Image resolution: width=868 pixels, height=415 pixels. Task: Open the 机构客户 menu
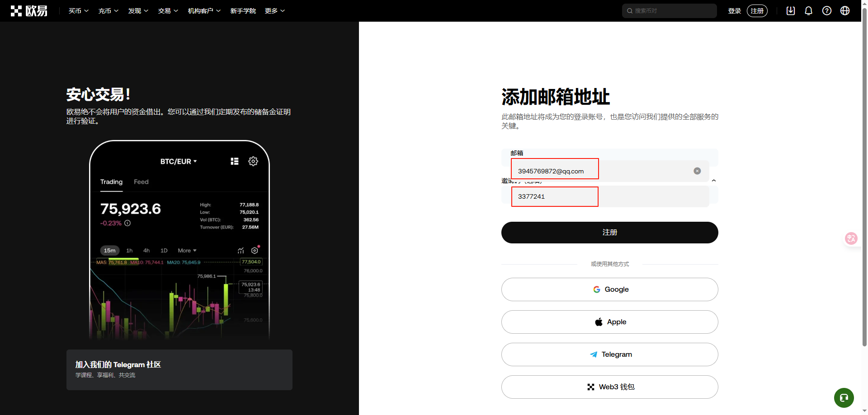tap(204, 11)
